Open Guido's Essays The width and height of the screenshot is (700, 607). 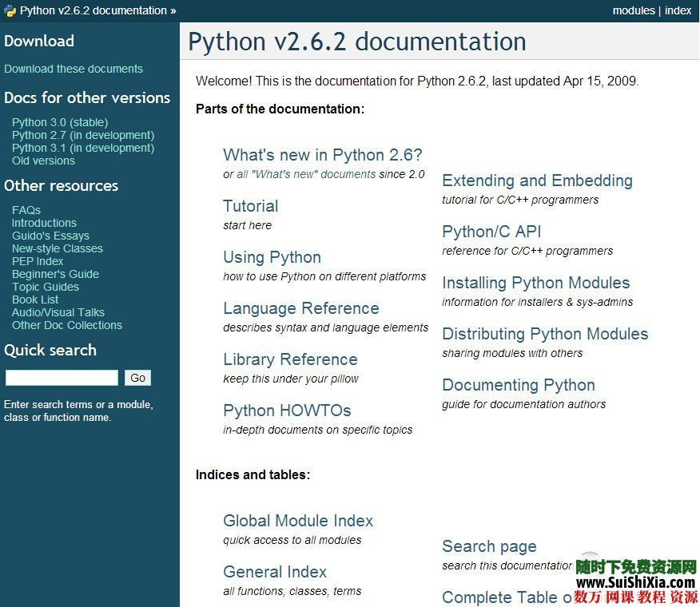(x=50, y=236)
